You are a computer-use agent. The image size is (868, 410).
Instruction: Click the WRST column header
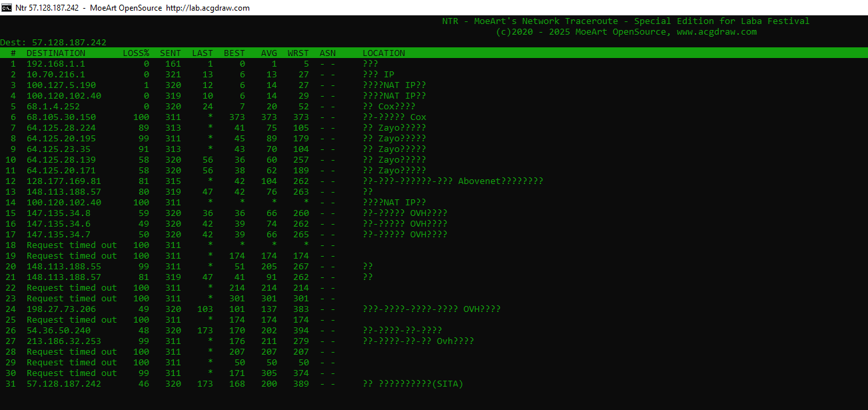(298, 53)
